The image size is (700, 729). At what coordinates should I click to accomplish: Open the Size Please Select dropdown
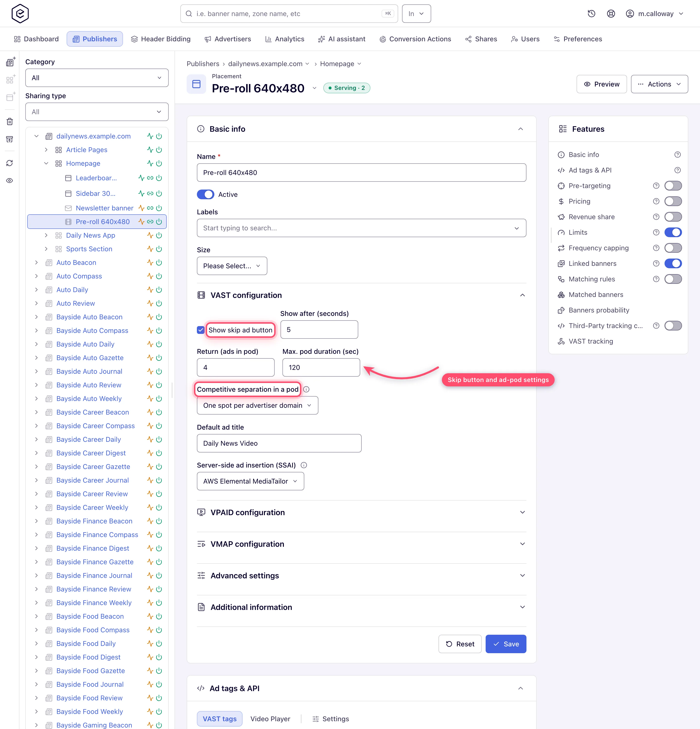coord(232,266)
